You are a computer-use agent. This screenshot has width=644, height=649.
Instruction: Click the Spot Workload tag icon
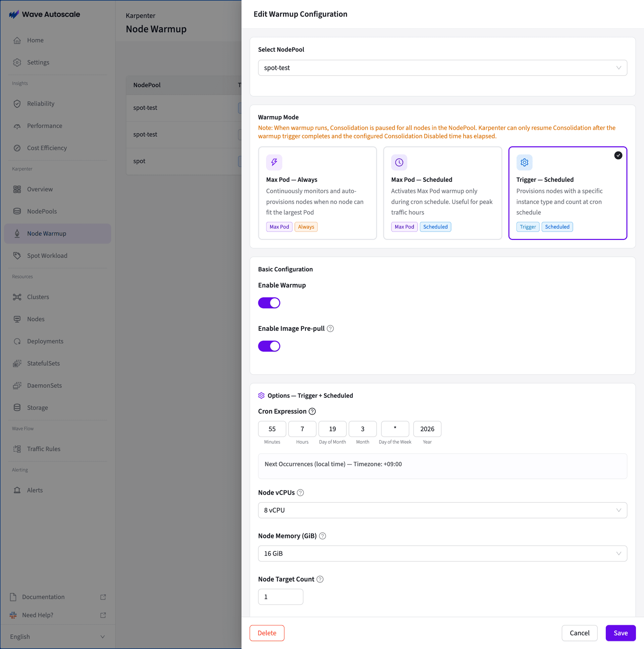17,256
